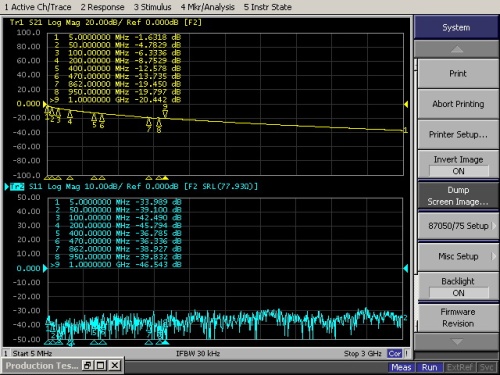500x375 pixels.
Task: Restore the Production Test window
Action: point(88,366)
